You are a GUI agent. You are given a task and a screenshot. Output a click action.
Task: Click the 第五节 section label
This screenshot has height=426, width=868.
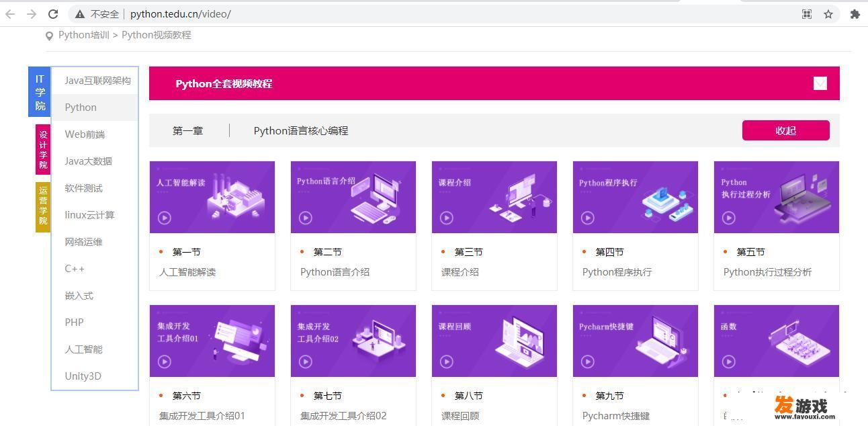pos(751,252)
